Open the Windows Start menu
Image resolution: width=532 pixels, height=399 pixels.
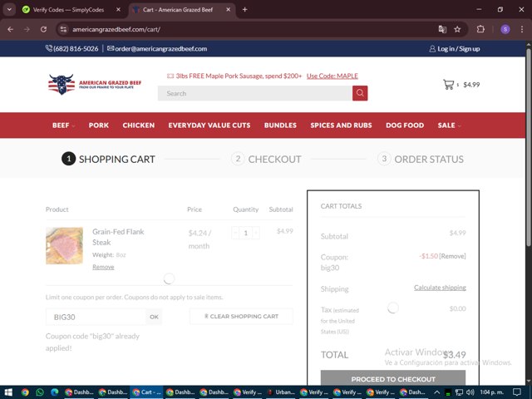pos(8,392)
